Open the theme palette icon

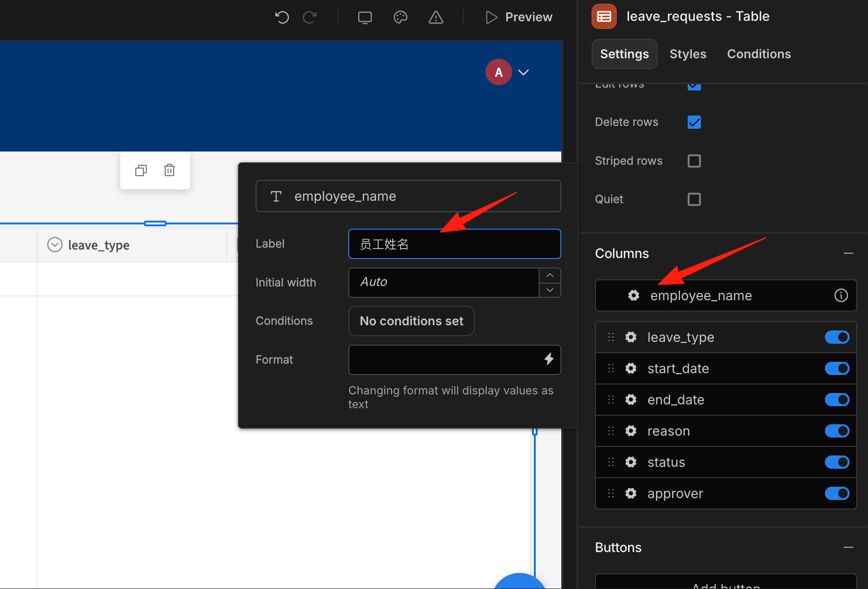[x=400, y=18]
